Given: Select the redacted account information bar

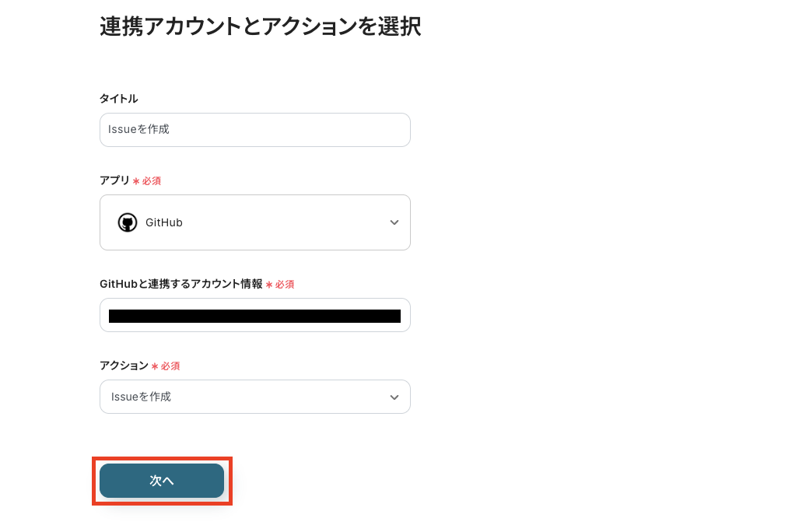Looking at the screenshot, I should pyautogui.click(x=255, y=315).
